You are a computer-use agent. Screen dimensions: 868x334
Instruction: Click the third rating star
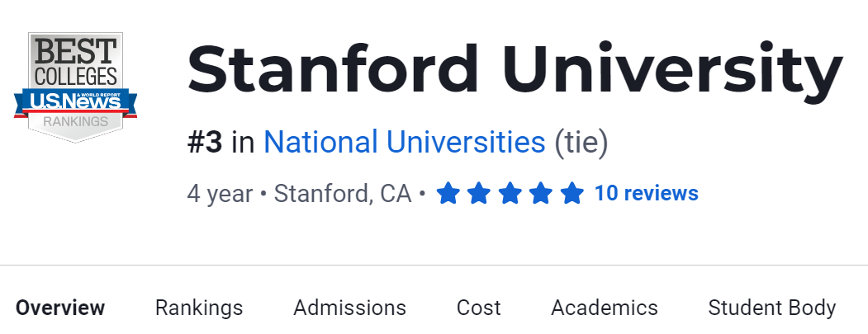510,194
